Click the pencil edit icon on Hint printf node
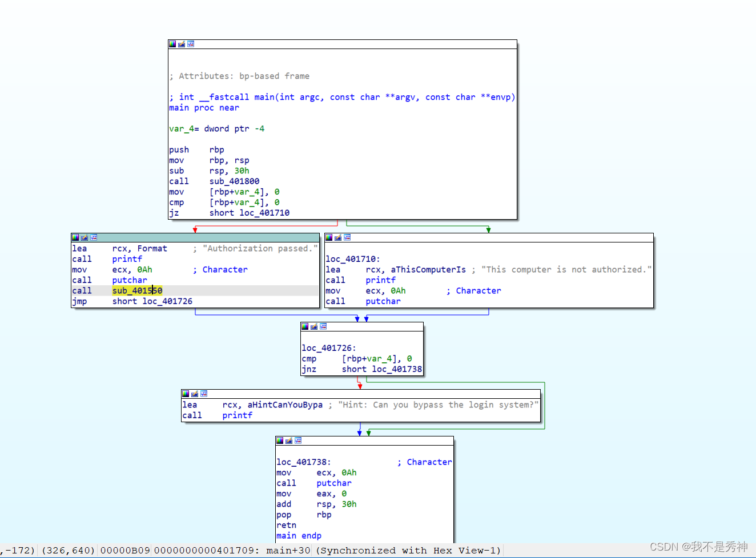Screen dimensions: 756x558 [x=195, y=394]
